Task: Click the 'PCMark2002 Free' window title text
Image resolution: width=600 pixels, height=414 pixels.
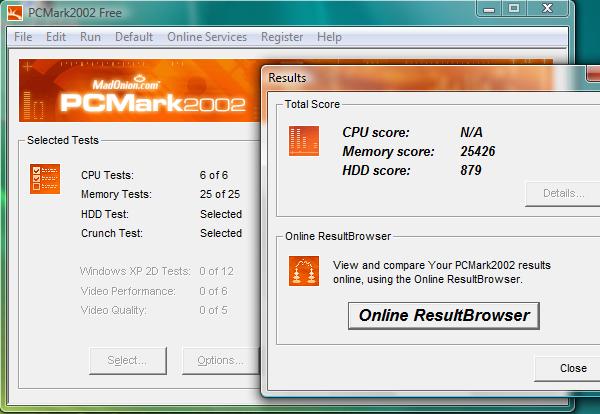Action: pyautogui.click(x=75, y=13)
